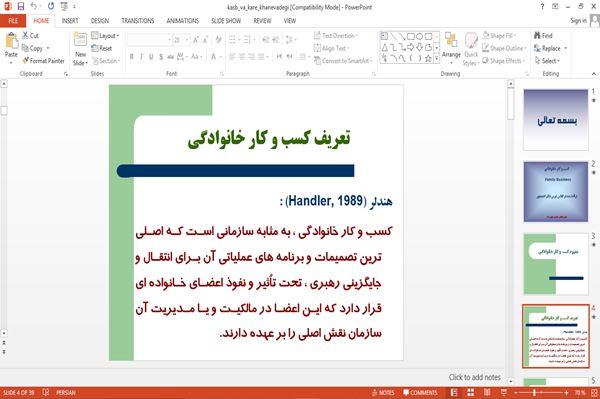Viewport: 600px width, 399px height.
Task: Toggle the Comments pane in the status bar
Action: (x=420, y=392)
